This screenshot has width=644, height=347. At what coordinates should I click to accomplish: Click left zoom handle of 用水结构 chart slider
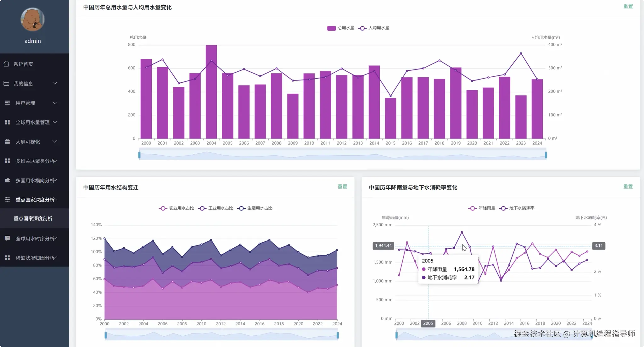click(106, 335)
